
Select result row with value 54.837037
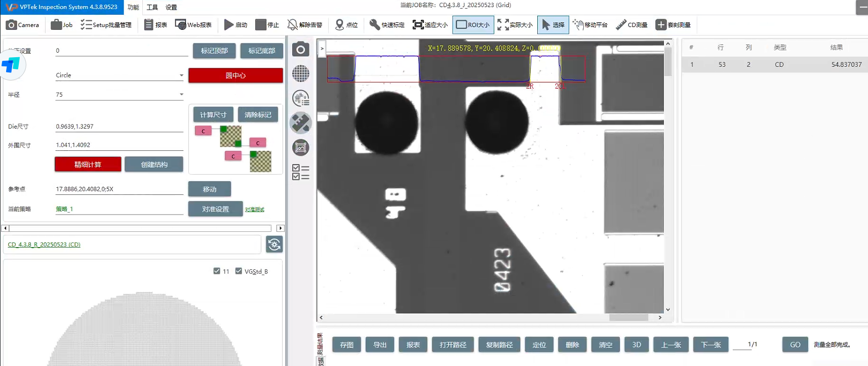774,65
